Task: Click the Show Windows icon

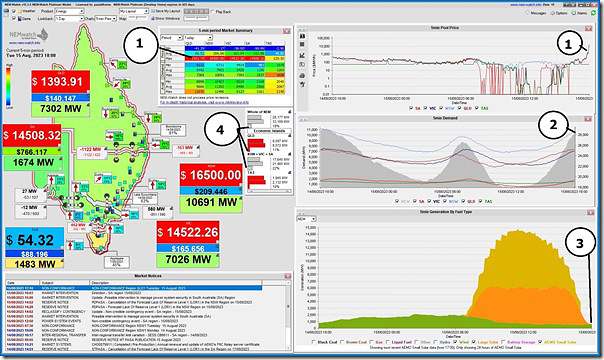Action: (x=153, y=18)
